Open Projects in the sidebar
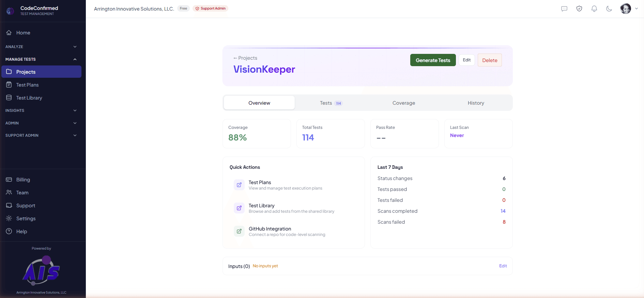This screenshot has height=298, width=644. 41,72
